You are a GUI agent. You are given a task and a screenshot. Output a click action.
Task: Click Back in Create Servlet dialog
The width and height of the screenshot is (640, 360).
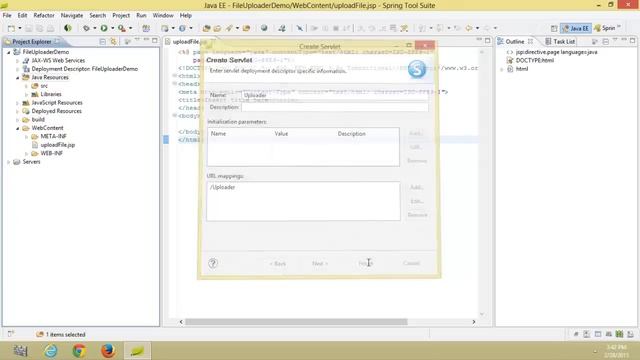tap(278, 263)
